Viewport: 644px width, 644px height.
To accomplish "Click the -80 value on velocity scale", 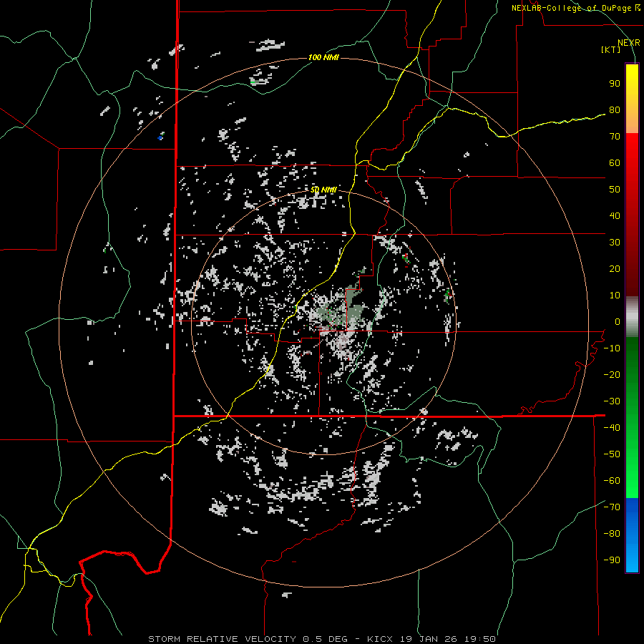I will coord(612,534).
